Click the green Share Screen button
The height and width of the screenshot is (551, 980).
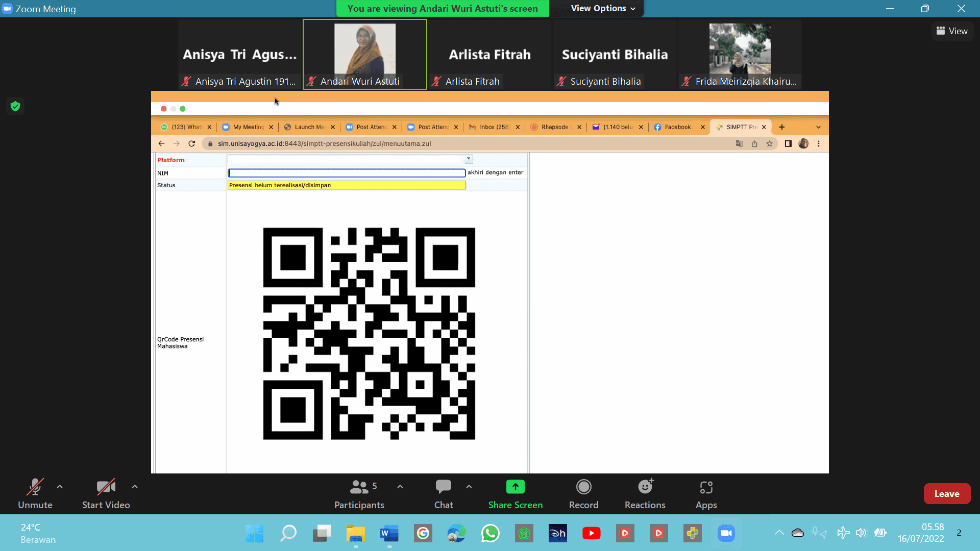click(x=516, y=494)
